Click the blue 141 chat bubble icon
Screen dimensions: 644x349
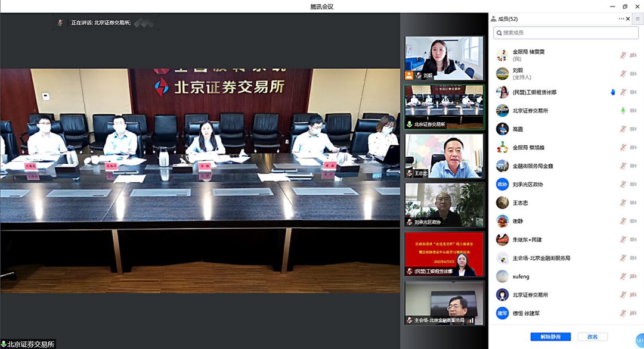point(639,340)
